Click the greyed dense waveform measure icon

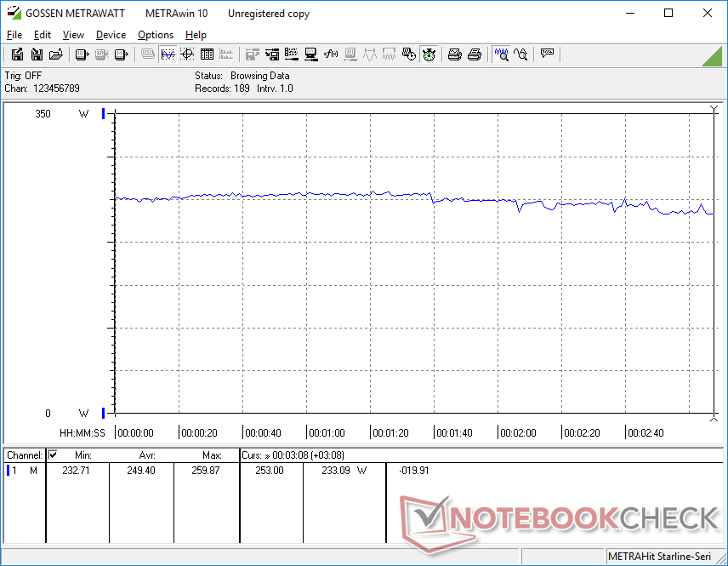click(389, 54)
